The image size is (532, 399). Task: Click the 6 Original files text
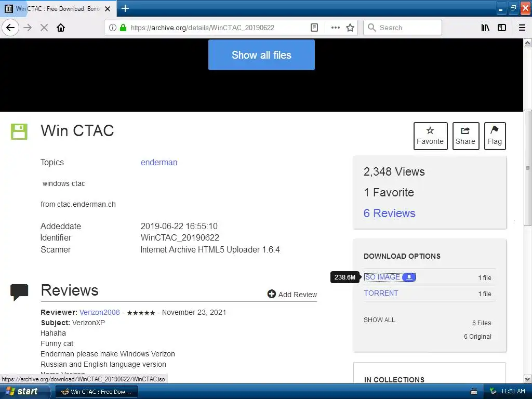click(477, 337)
